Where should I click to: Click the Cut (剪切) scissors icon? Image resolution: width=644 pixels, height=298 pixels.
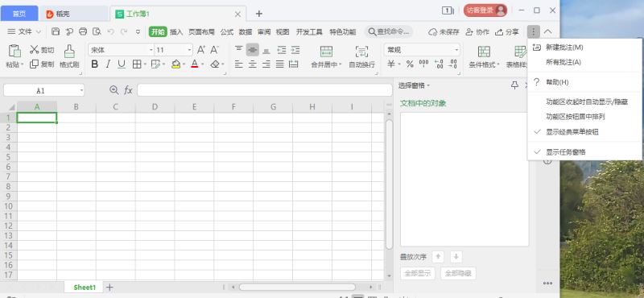tap(35, 50)
